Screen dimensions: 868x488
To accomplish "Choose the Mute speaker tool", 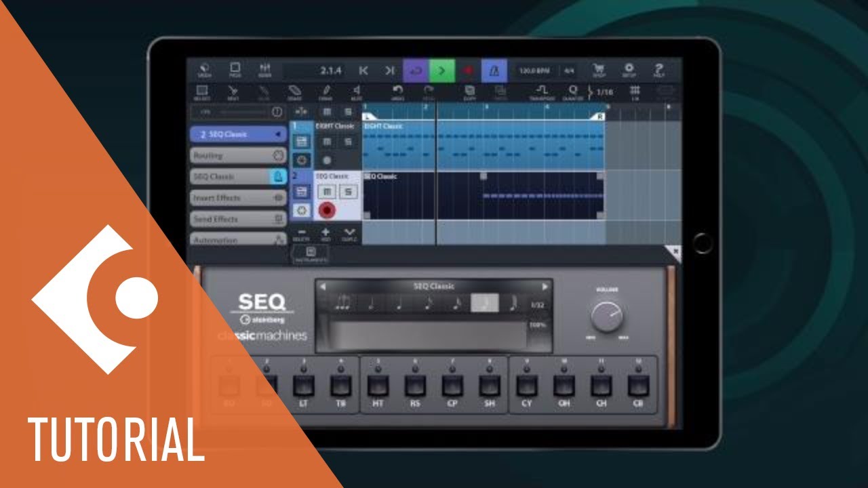I will (357, 92).
